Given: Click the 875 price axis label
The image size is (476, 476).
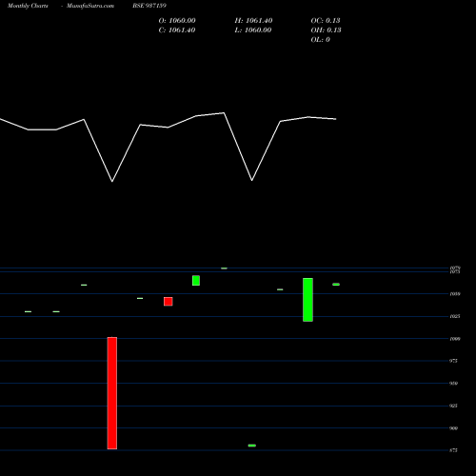Looking at the screenshot, I should [454, 450].
